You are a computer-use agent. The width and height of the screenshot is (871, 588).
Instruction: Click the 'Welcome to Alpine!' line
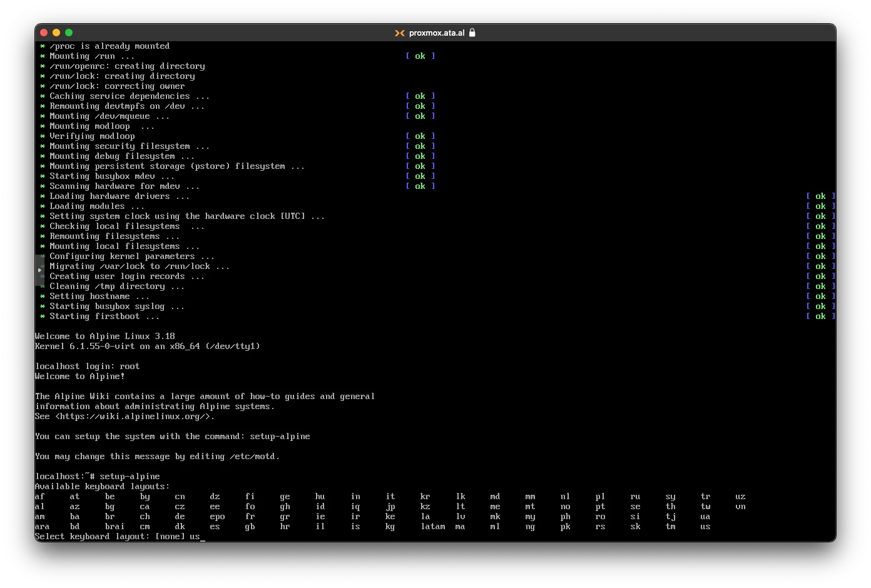click(x=80, y=377)
